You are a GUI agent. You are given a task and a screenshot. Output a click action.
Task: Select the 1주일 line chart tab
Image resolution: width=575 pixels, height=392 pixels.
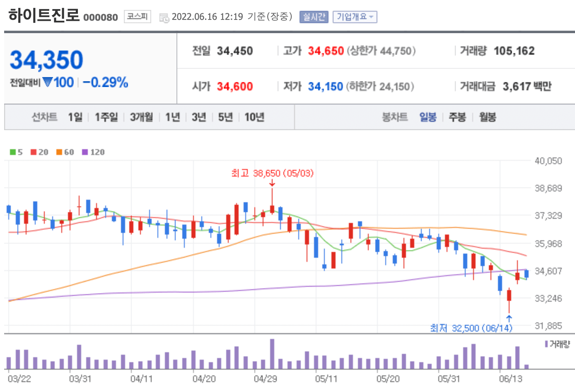tap(106, 117)
